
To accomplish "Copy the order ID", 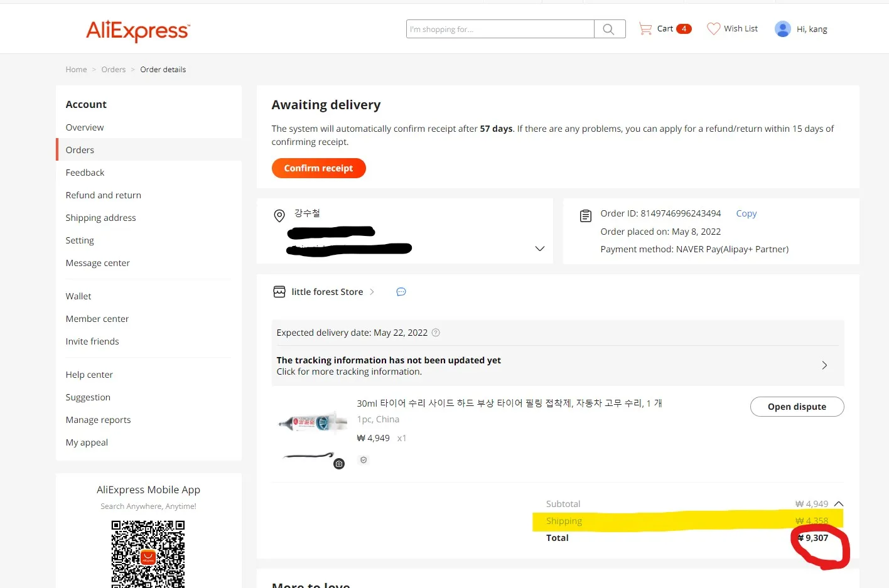I will [x=746, y=213].
